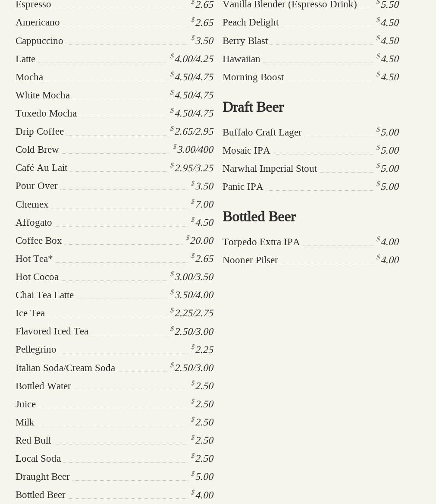Click the White Mocha item name
The height and width of the screenshot is (504, 436).
43,95
